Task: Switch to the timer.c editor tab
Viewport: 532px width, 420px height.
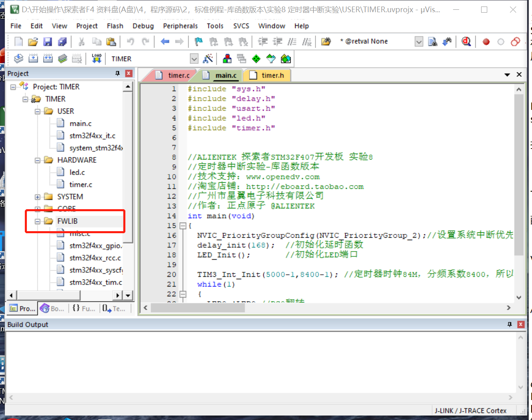Action: pos(174,75)
